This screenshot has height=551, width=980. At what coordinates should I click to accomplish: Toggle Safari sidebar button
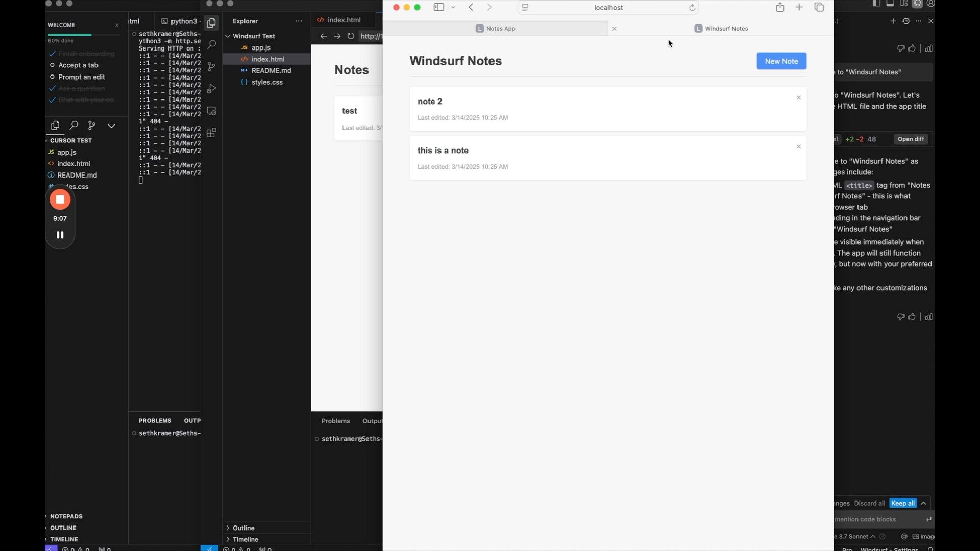438,7
